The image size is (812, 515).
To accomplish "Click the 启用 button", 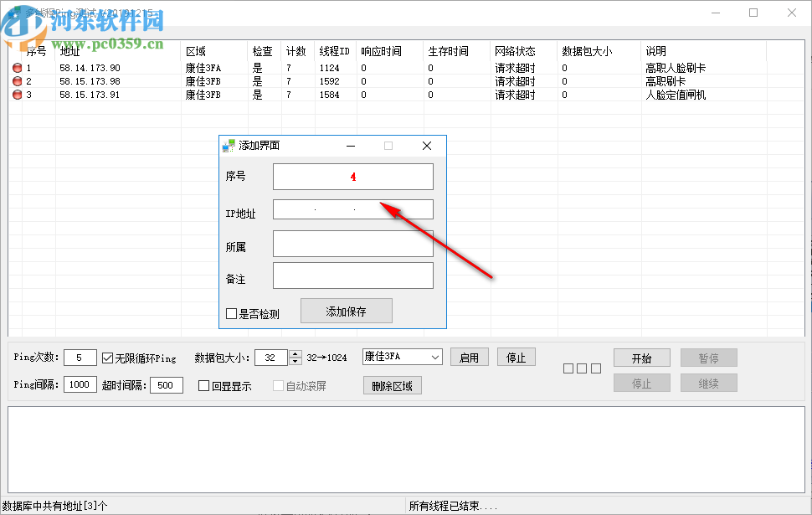I will point(470,356).
